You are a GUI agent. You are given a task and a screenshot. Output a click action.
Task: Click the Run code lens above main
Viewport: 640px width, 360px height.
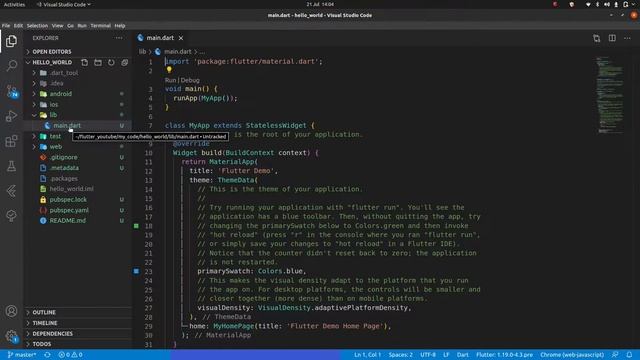(x=170, y=80)
